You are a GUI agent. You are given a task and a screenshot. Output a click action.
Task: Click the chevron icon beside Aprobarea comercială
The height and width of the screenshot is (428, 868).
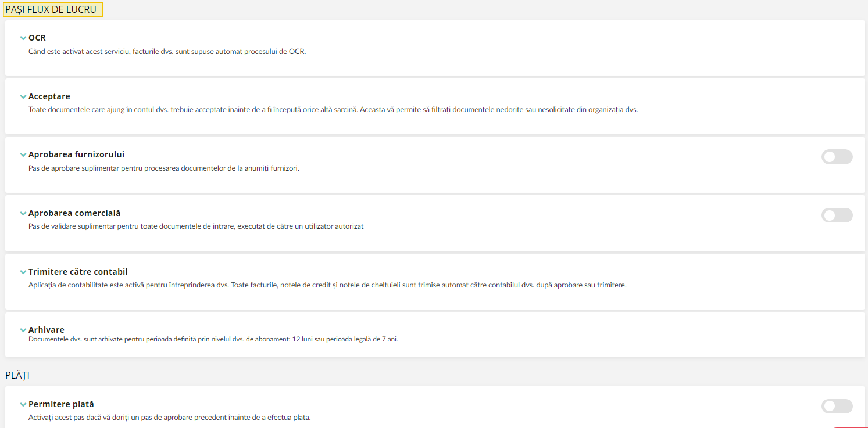23,214
